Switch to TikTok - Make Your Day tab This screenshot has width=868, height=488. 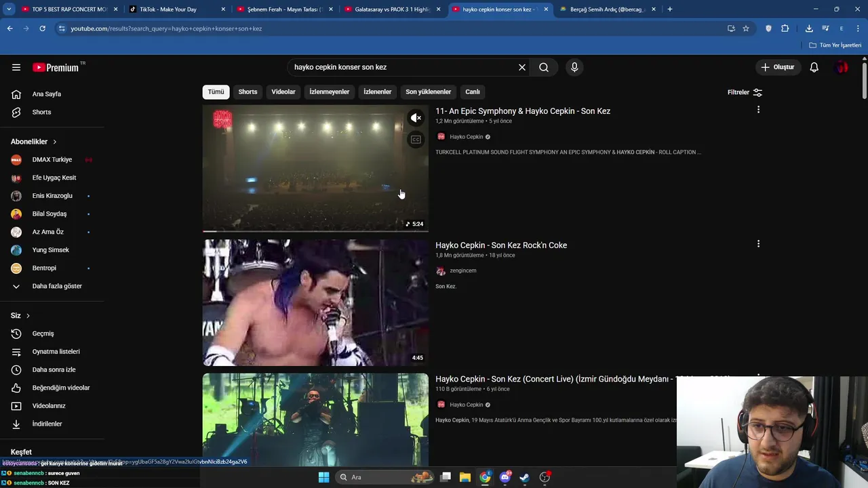tap(176, 9)
